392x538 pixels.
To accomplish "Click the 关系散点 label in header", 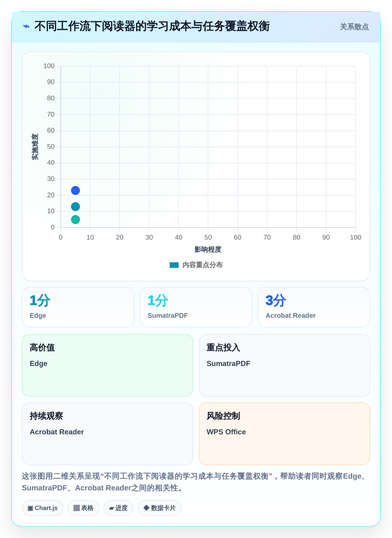I will point(354,27).
